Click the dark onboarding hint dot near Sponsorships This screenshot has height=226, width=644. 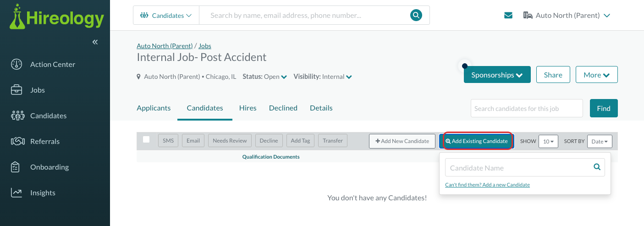464,66
